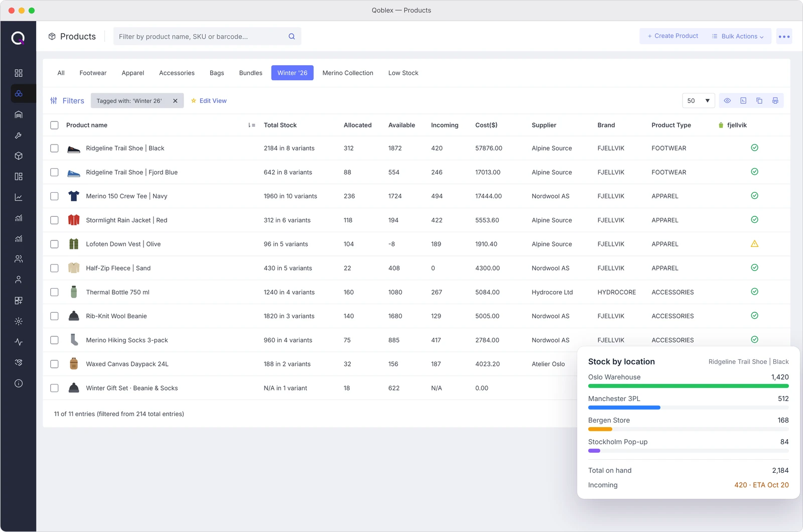Open the Bulk Actions dropdown
The width and height of the screenshot is (803, 532).
pos(738,36)
